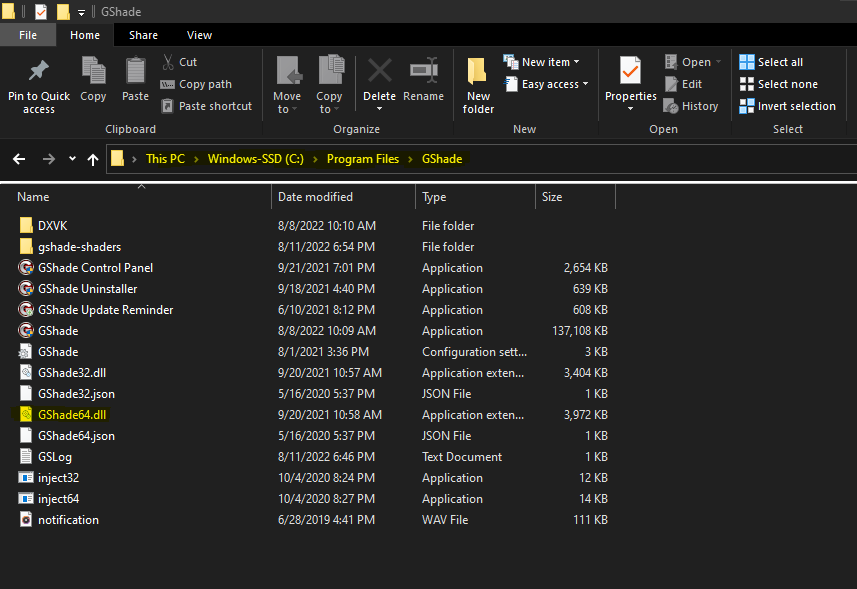Open the File menu tab

pos(28,35)
